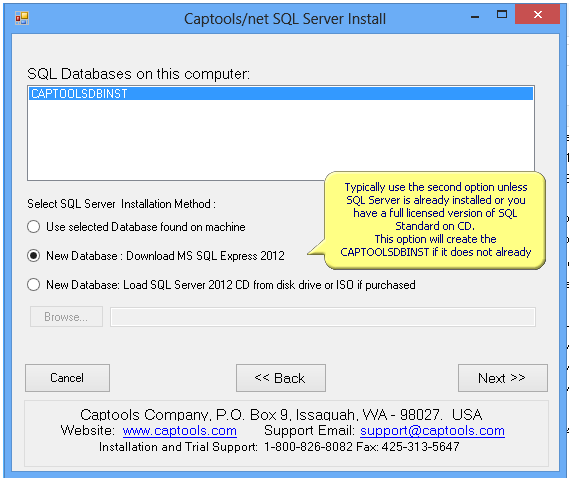Viewport: 569px width, 478px height.
Task: Click the Installation and Trial Support phone line
Action: pyautogui.click(x=279, y=447)
